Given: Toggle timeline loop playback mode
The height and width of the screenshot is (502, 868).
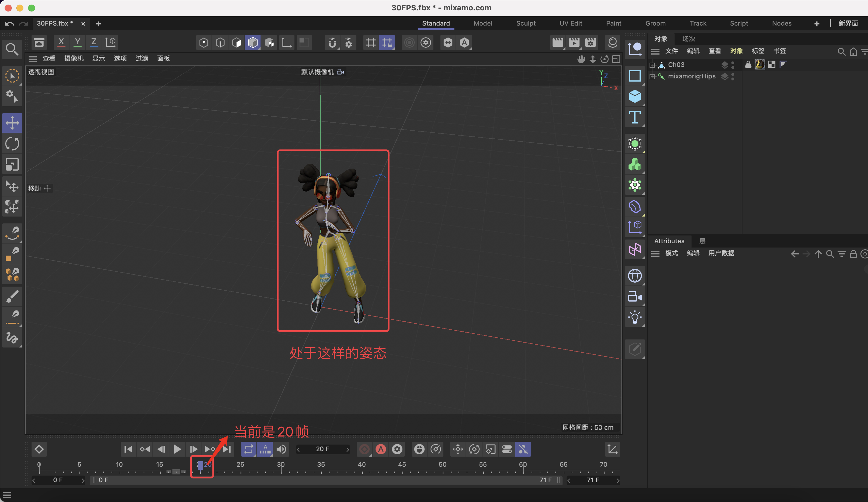Looking at the screenshot, I should click(x=248, y=449).
